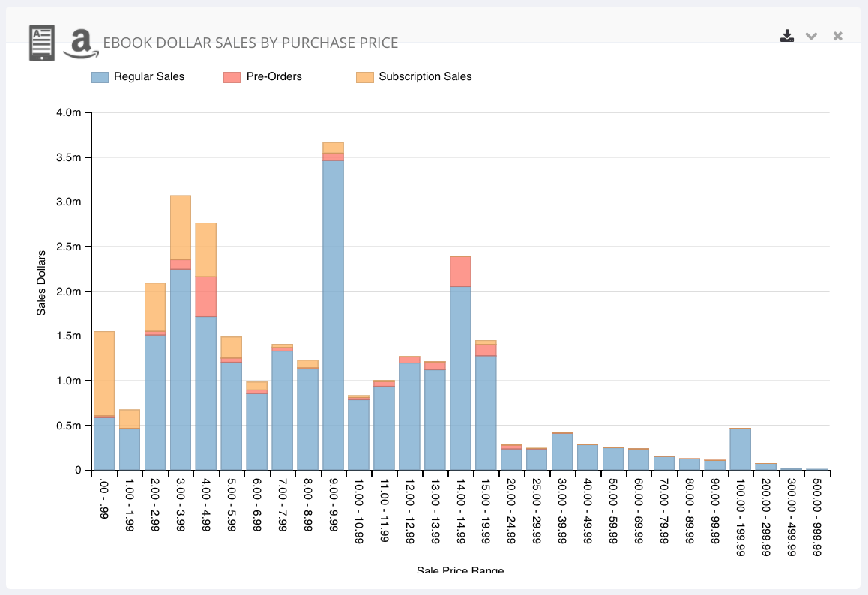This screenshot has height=595, width=868.
Task: Click the download chart icon
Action: (786, 36)
